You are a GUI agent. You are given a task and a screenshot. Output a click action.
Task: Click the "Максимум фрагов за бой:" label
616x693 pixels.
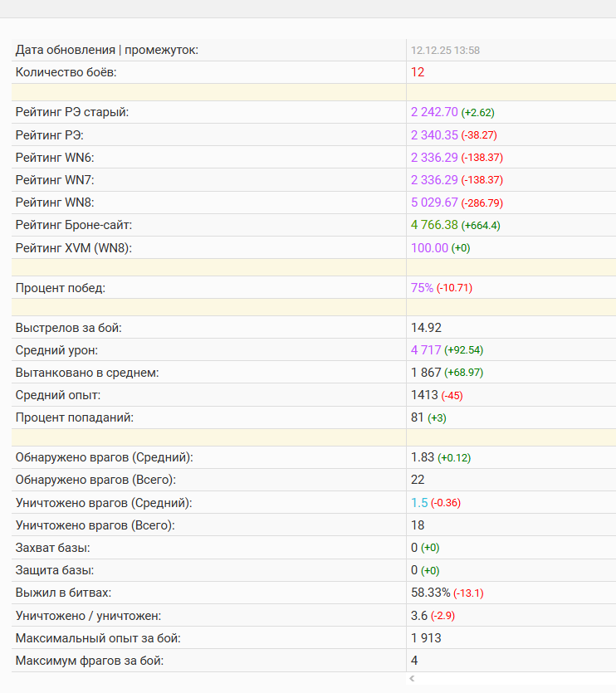coord(90,661)
